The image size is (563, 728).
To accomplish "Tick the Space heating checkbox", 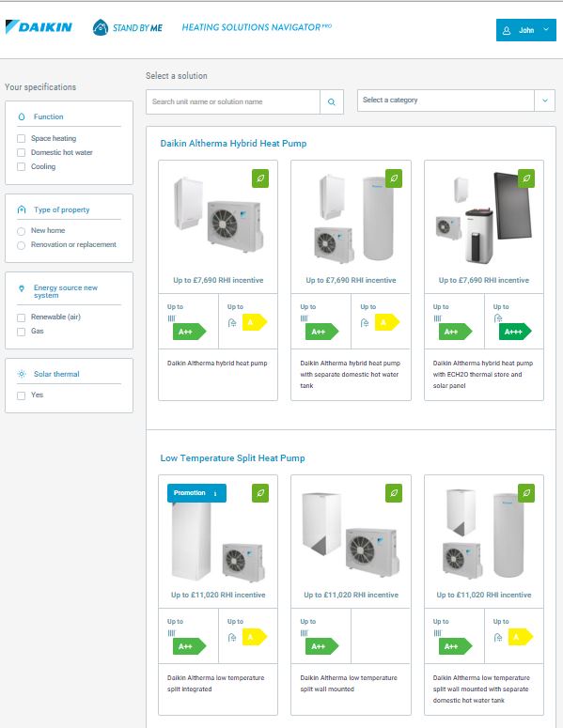I will coord(21,139).
